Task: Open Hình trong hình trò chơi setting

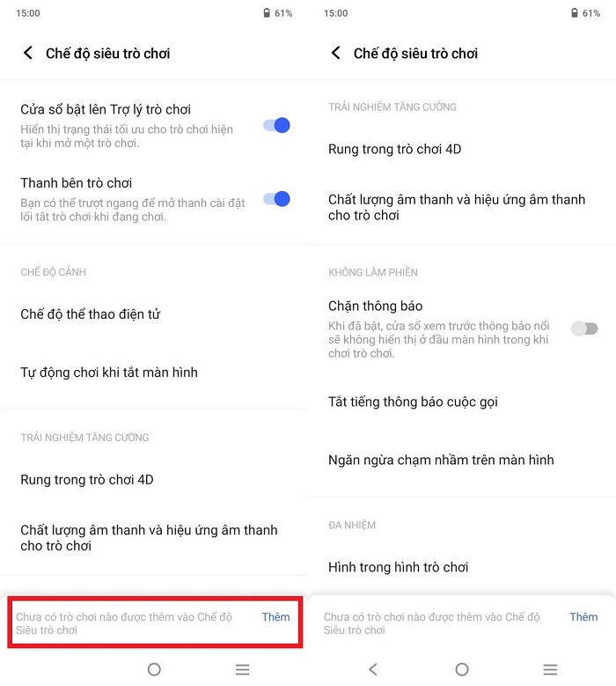Action: coord(462,567)
